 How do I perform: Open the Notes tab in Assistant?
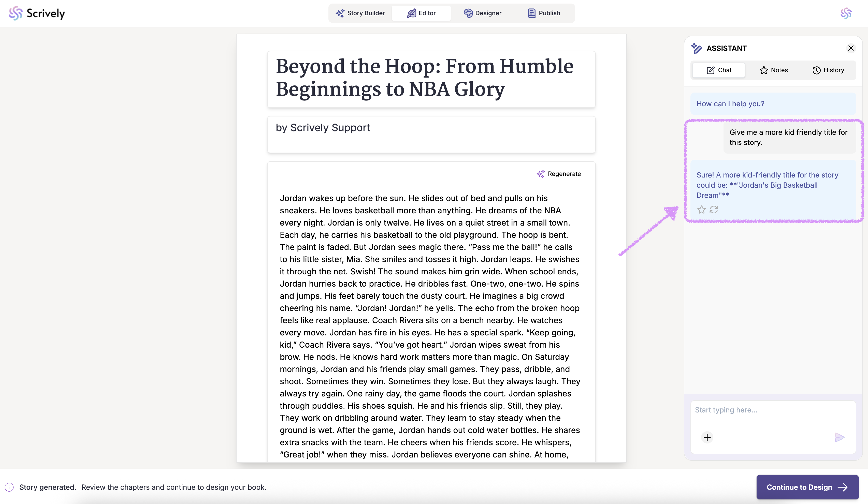773,70
